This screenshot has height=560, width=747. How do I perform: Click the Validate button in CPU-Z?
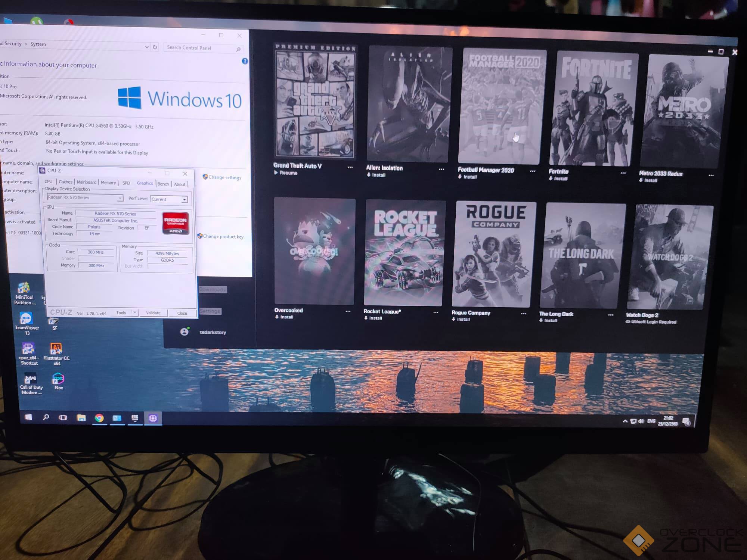[153, 313]
